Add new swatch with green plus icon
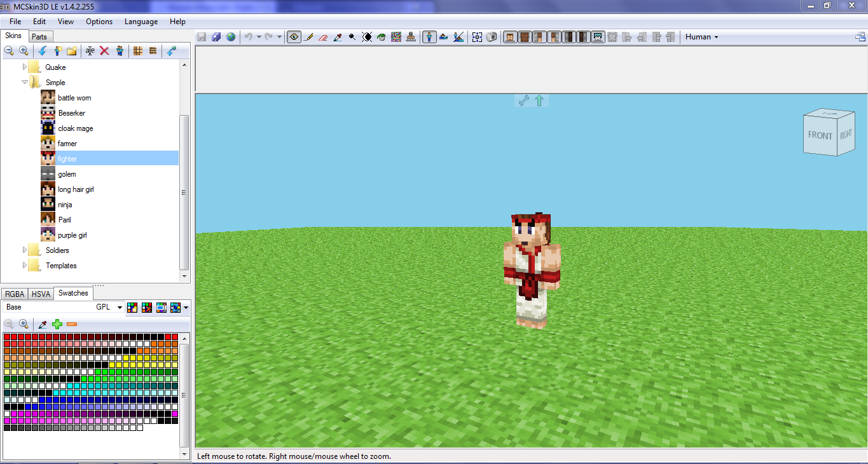The height and width of the screenshot is (464, 868). (57, 324)
